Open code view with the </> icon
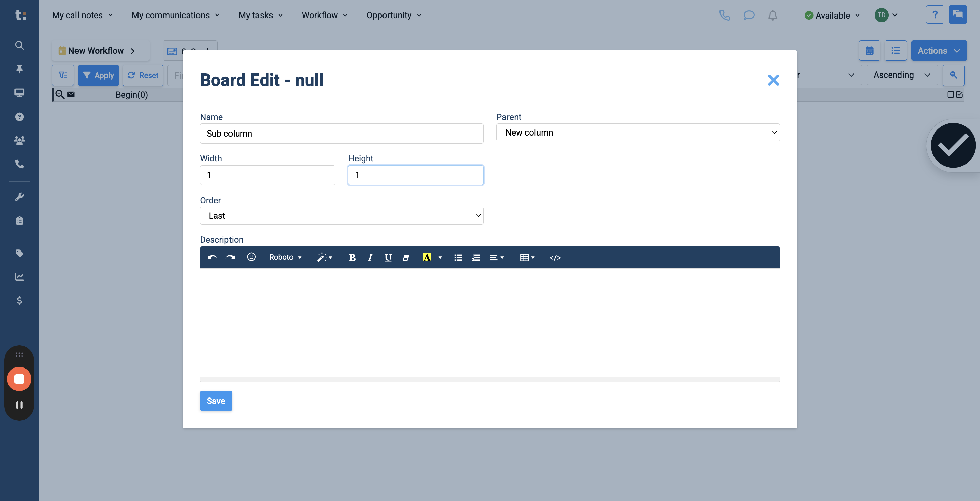The image size is (980, 501). [555, 258]
